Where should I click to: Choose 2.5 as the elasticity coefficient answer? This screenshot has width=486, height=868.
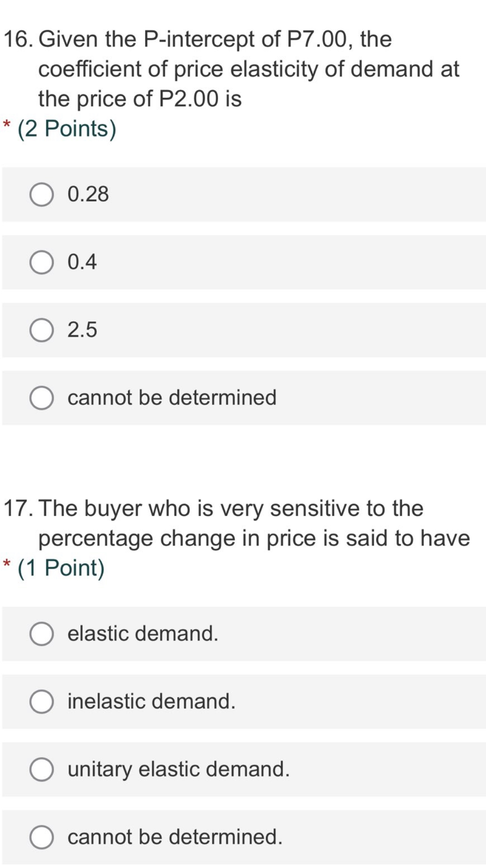(x=42, y=330)
